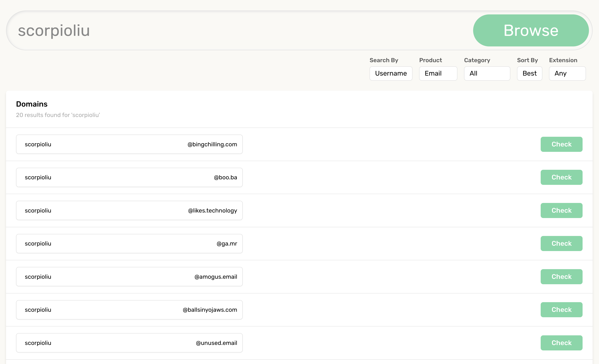Click Check next to @likes.technology
The image size is (599, 364).
click(561, 210)
